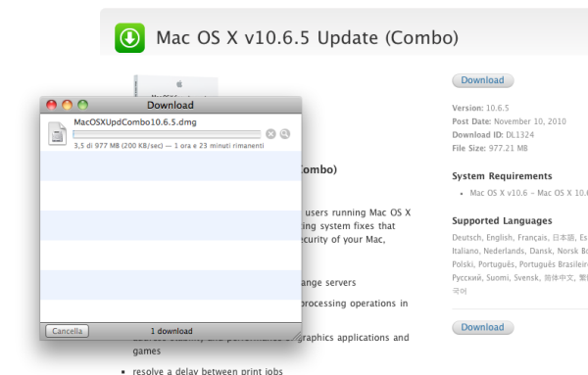Click the System Requirements heading
The height and width of the screenshot is (375, 588).
click(x=502, y=176)
